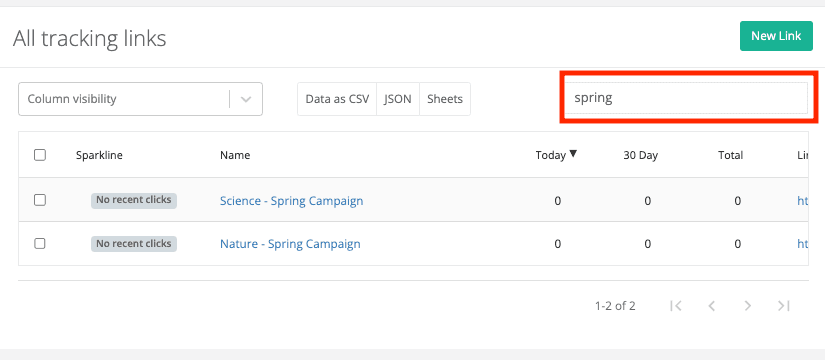Click the New Link button
The width and height of the screenshot is (825, 360).
776,36
